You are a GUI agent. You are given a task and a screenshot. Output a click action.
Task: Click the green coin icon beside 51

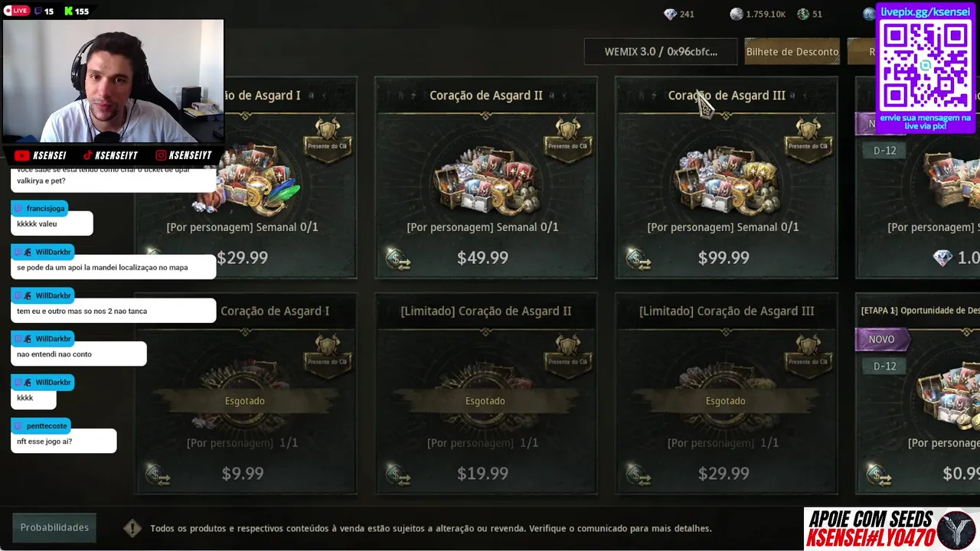coord(803,14)
